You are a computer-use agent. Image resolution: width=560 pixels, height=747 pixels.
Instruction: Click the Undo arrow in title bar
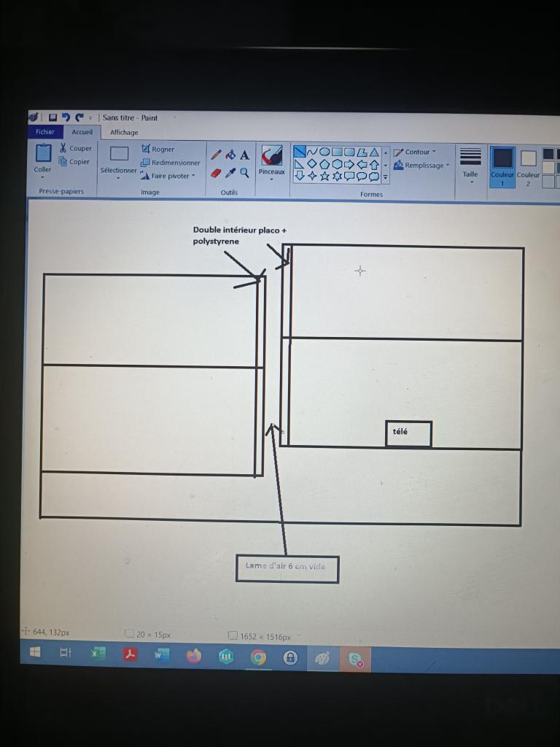(66, 117)
